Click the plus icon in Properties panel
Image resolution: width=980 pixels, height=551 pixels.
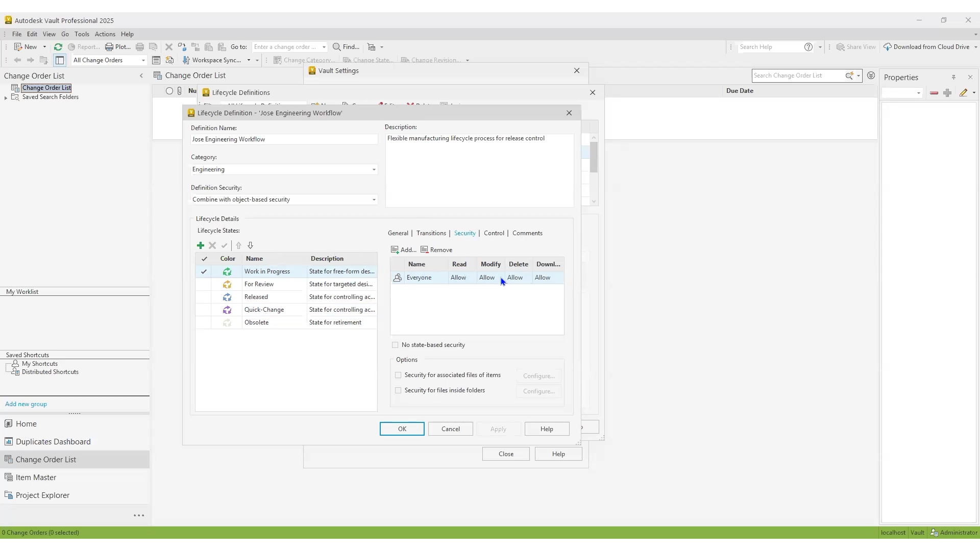pyautogui.click(x=947, y=93)
